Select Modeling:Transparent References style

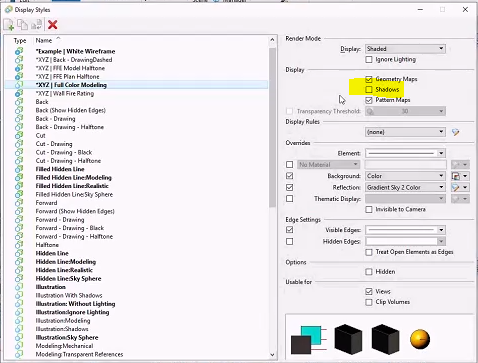point(79,354)
